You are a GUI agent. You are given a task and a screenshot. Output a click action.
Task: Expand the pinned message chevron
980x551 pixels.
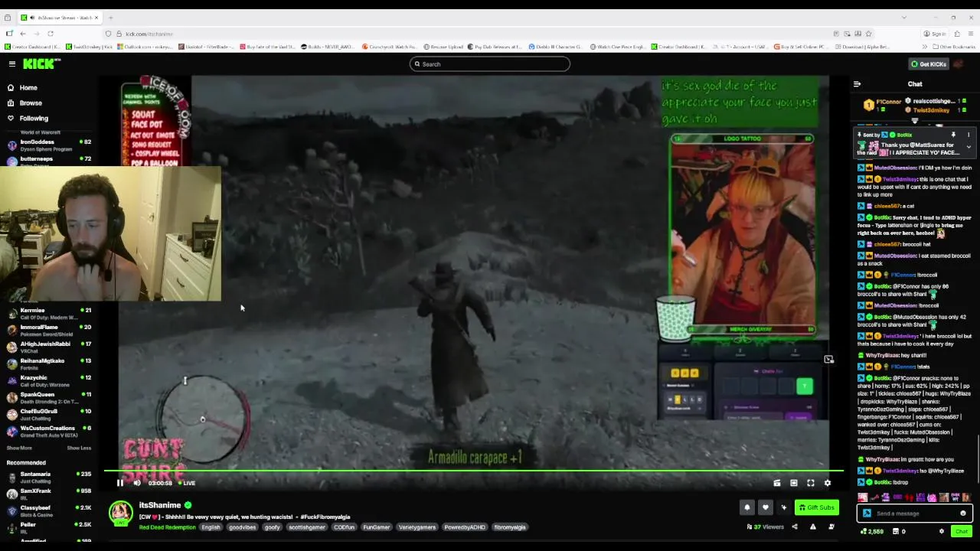[x=969, y=147]
